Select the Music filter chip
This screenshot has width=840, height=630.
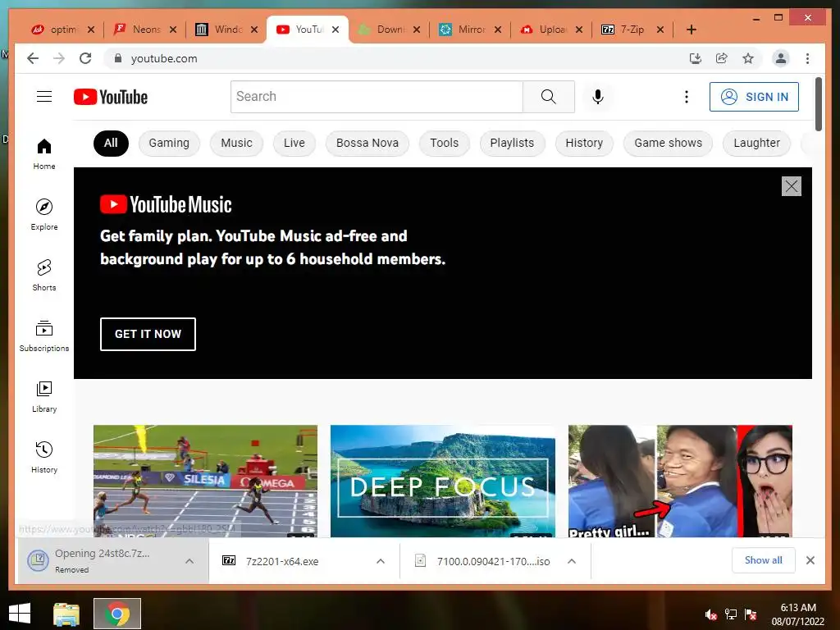click(236, 143)
